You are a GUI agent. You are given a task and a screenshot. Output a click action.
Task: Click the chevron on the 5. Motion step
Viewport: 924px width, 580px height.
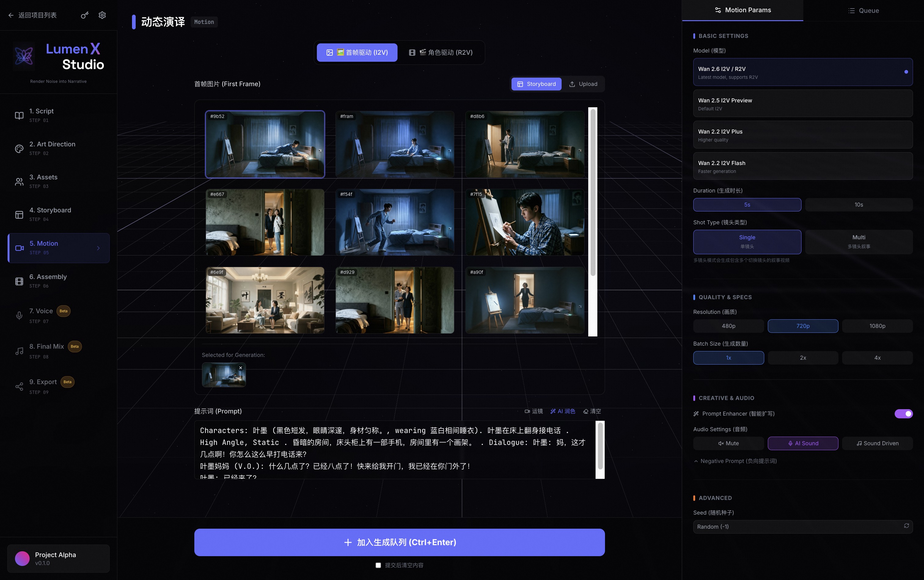pyautogui.click(x=98, y=248)
